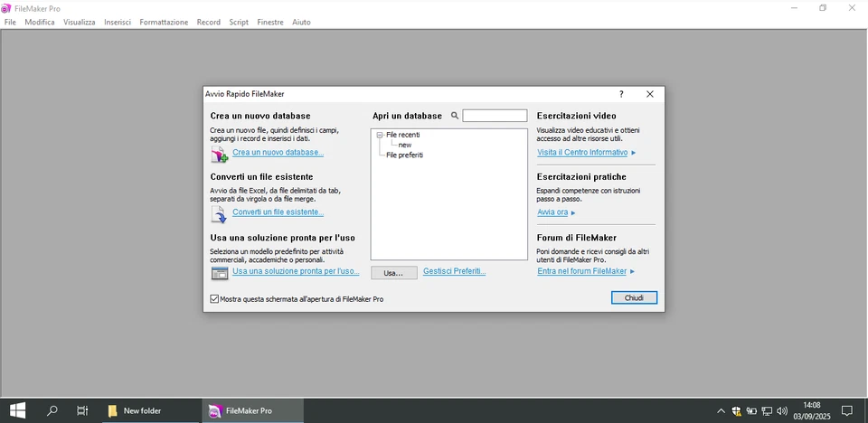Click the soluzione pronta per l'uso icon

click(219, 273)
